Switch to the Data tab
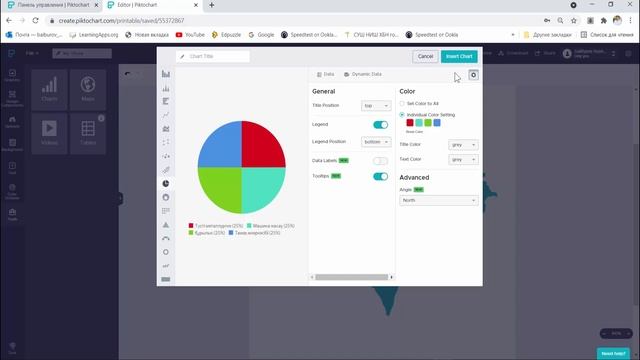This screenshot has height=360, width=640. 326,74
